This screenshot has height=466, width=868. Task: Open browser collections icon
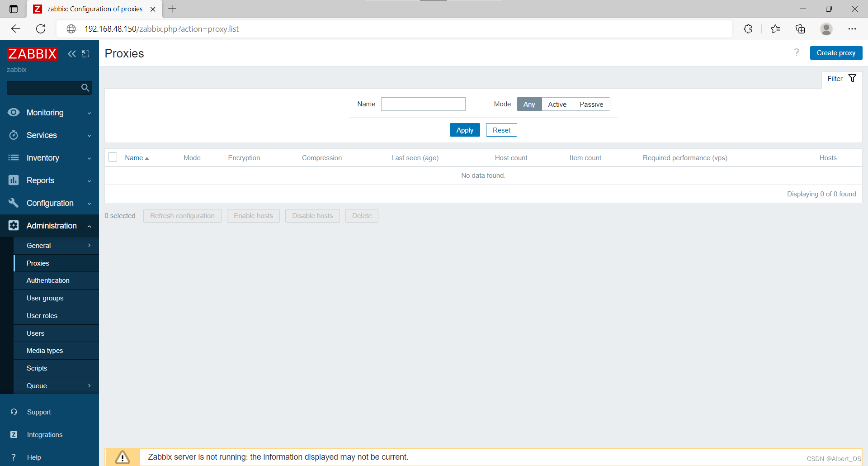[800, 29]
